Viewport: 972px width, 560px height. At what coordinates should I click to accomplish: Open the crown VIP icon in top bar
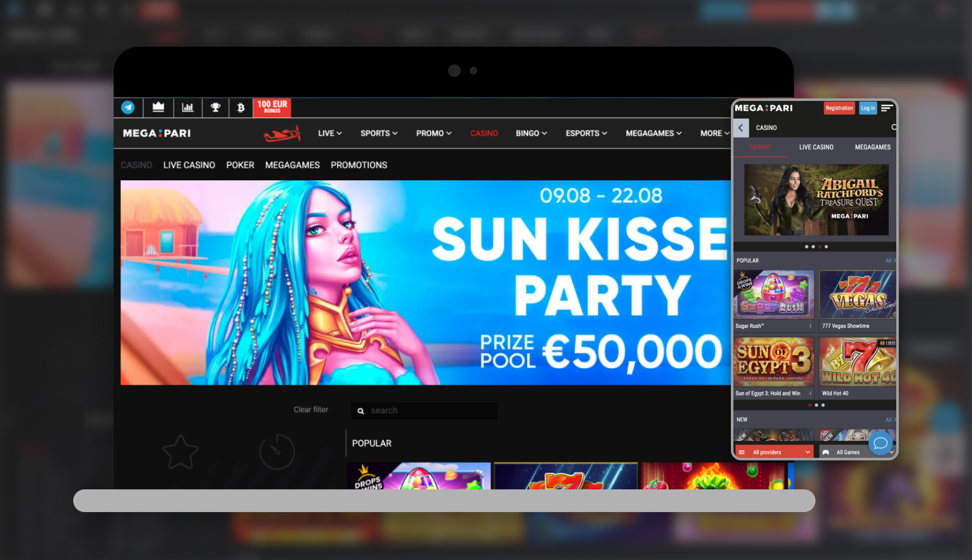click(158, 107)
